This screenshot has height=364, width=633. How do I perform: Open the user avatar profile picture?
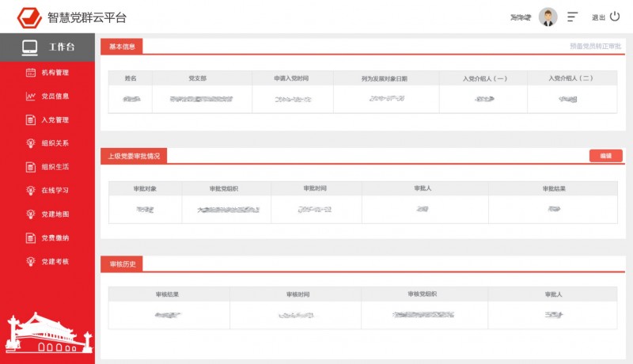[548, 17]
